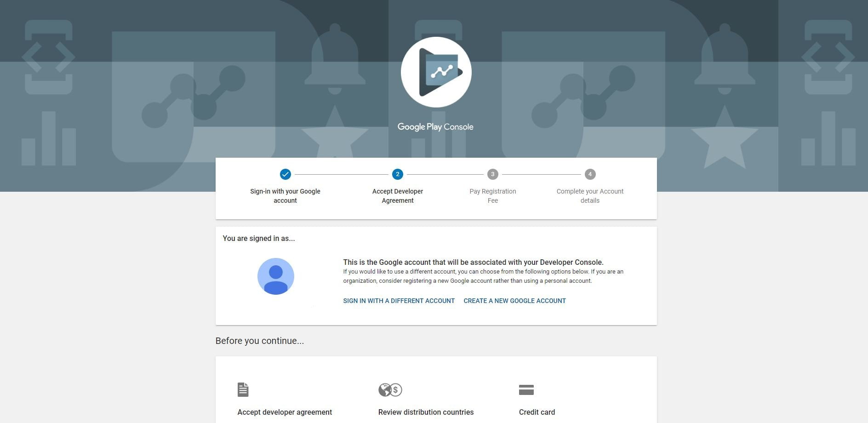The width and height of the screenshot is (868, 423).
Task: Click the bold Google account association sentence
Action: click(473, 262)
